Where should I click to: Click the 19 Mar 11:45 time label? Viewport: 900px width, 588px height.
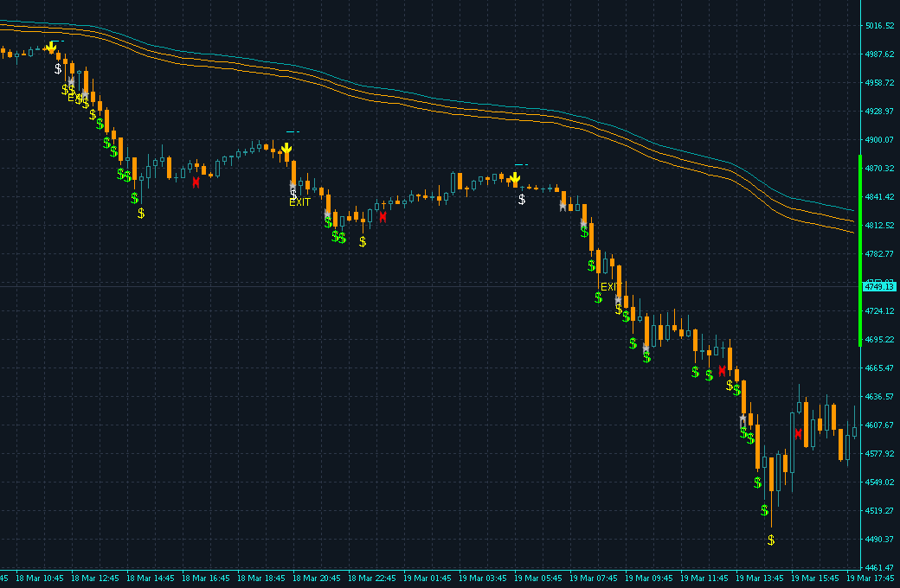704,578
